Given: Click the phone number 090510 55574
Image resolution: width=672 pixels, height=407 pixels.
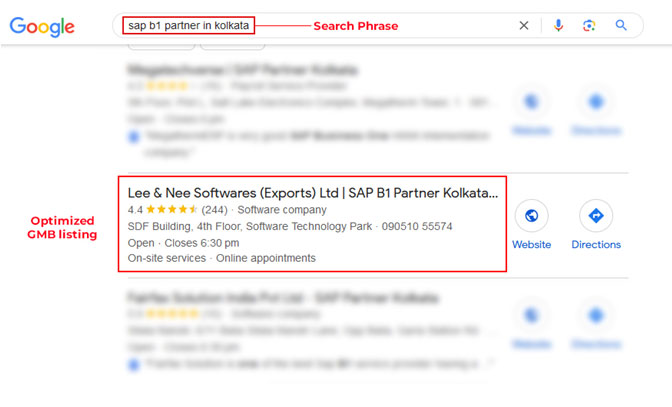Looking at the screenshot, I should tap(419, 227).
